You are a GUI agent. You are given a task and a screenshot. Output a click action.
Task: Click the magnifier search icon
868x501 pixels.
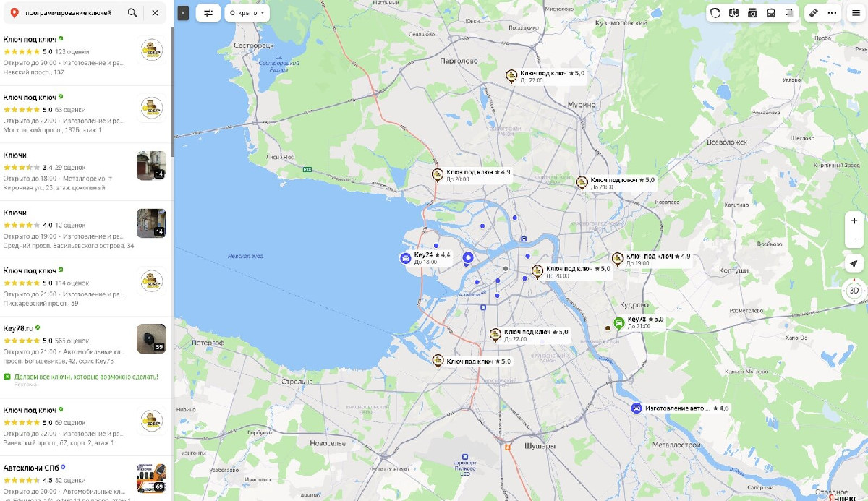coord(132,13)
